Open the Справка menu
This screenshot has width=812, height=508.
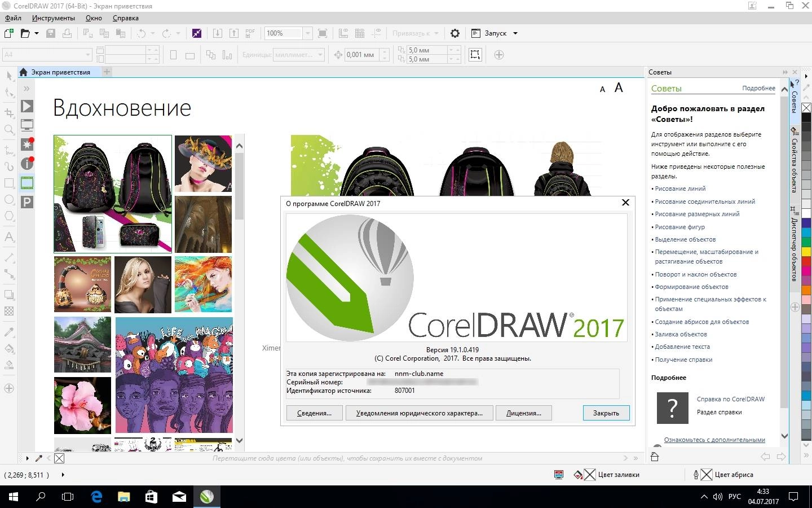pos(126,18)
